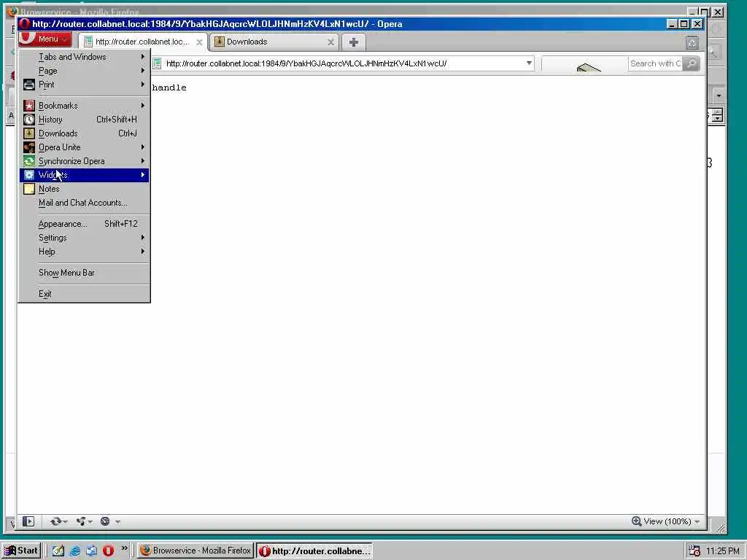Select Mail and Chat Accounts...
The height and width of the screenshot is (560, 747).
[85, 203]
